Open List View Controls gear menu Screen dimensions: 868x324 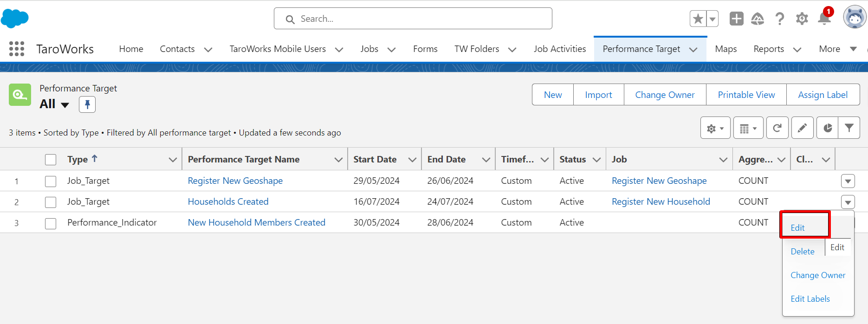tap(715, 128)
